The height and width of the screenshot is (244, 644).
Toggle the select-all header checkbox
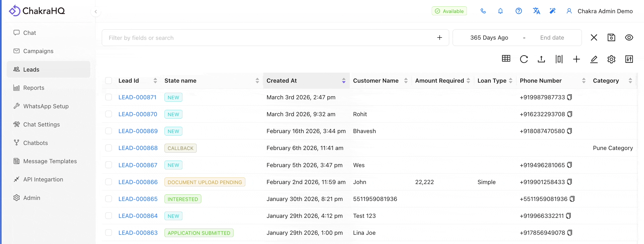pos(108,81)
